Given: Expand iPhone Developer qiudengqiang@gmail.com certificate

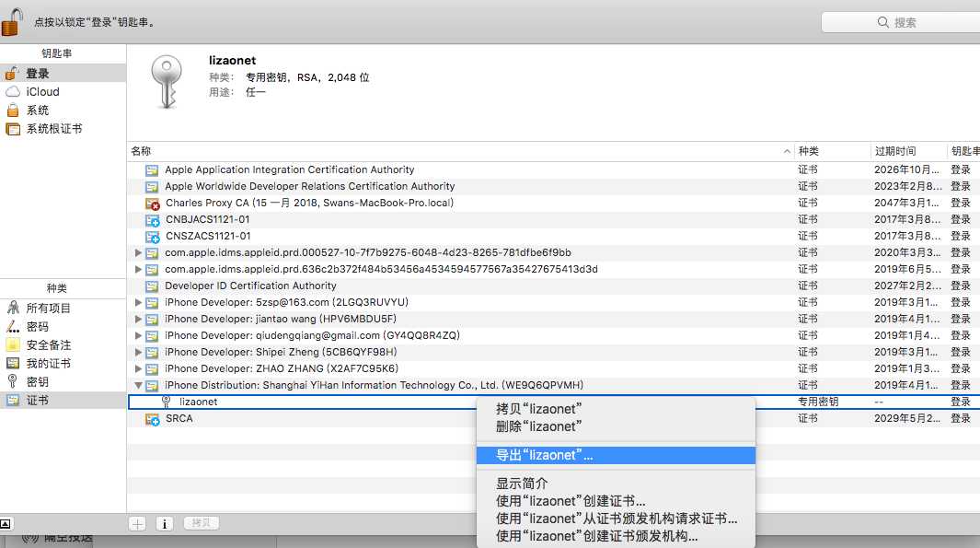Looking at the screenshot, I should [138, 335].
